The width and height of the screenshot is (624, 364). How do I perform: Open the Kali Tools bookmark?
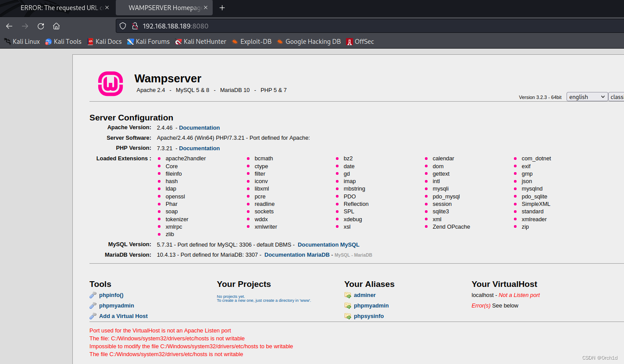(x=63, y=42)
